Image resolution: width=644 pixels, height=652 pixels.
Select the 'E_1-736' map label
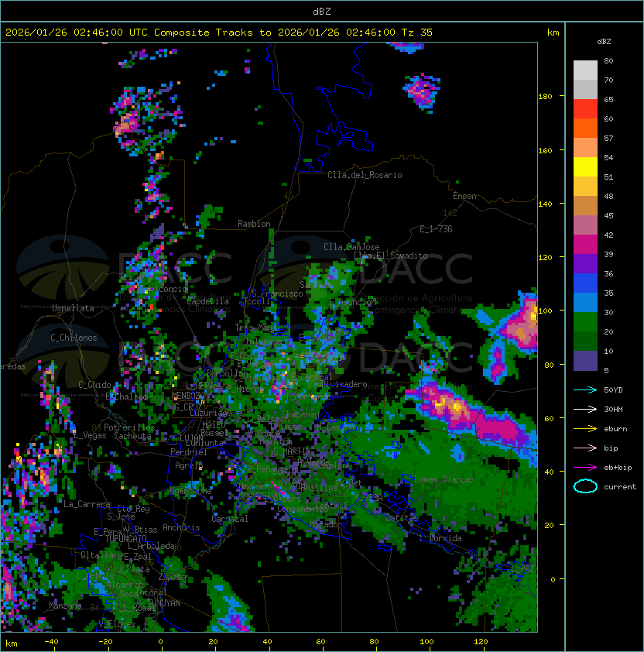[436, 229]
